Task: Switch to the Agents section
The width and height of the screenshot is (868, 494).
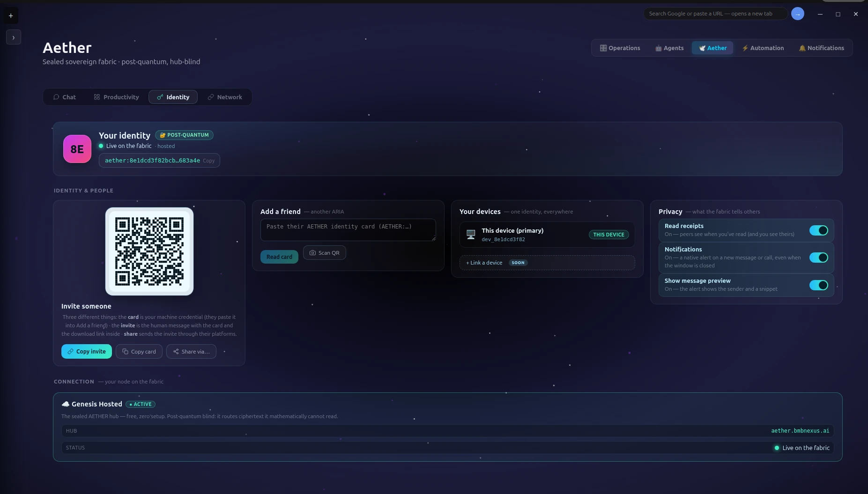Action: [669, 48]
